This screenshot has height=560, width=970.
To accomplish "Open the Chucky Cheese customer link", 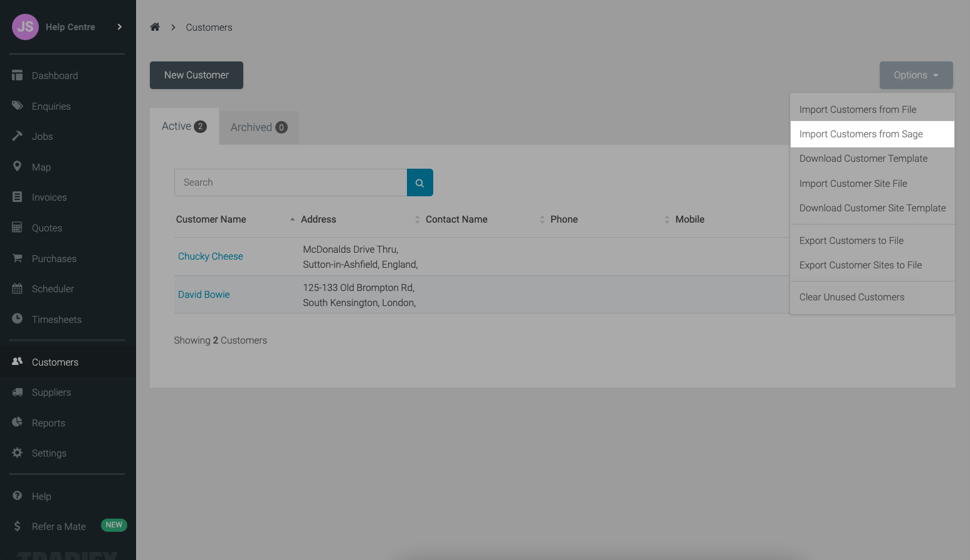I will [211, 256].
